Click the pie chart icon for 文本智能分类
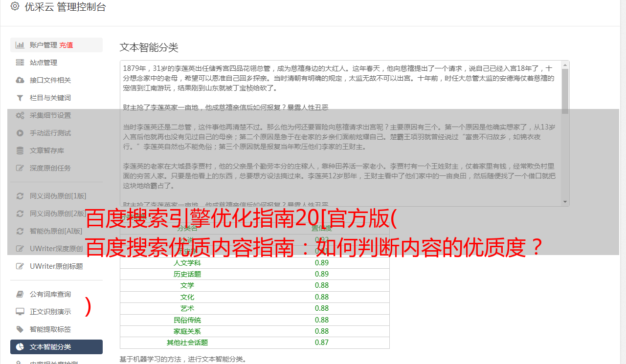 click(x=20, y=347)
